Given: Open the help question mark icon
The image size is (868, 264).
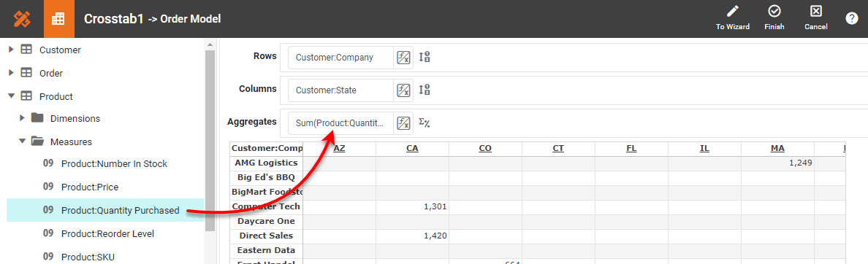Looking at the screenshot, I should [851, 19].
